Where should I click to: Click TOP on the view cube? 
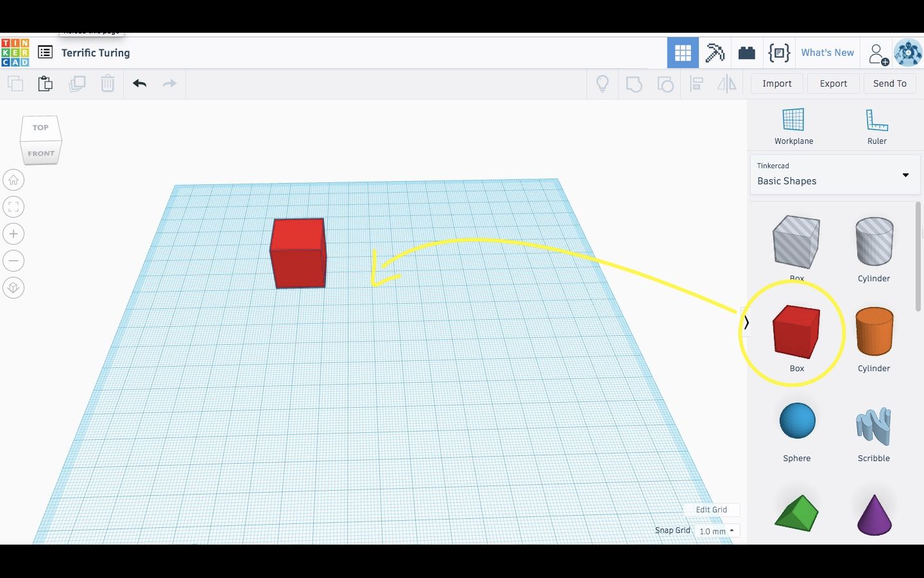[x=40, y=127]
